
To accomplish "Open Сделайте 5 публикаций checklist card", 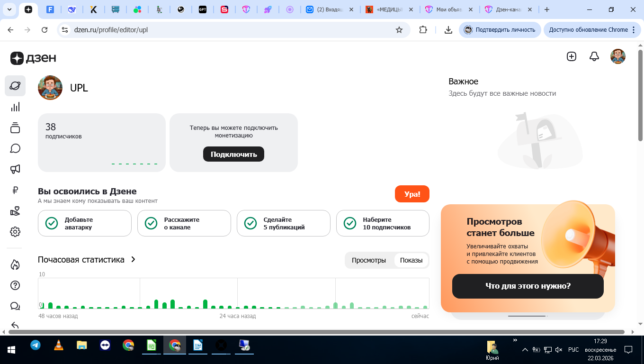I will [x=284, y=223].
